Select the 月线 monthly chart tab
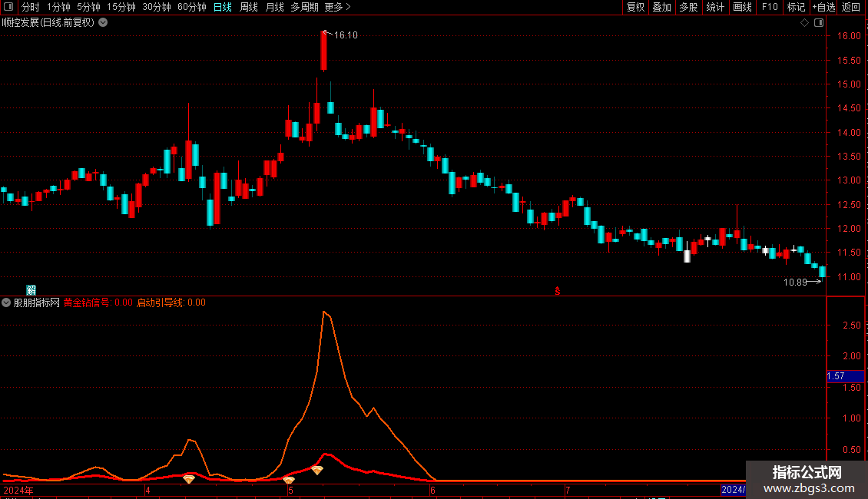 point(274,7)
